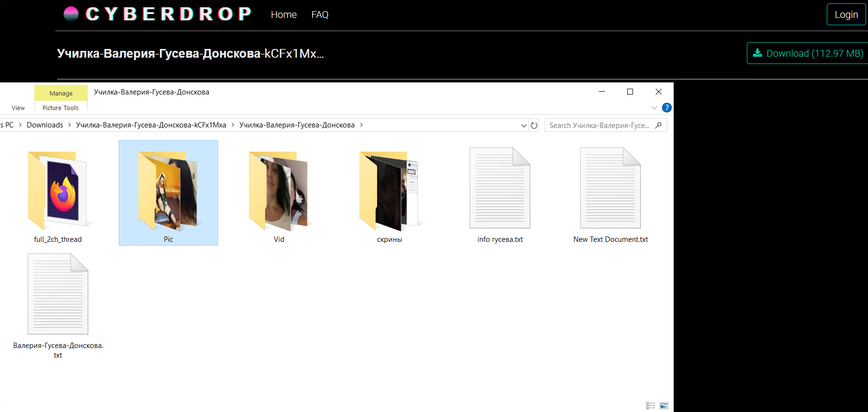Select the Pic folder
This screenshot has width=868, height=412.
click(168, 193)
